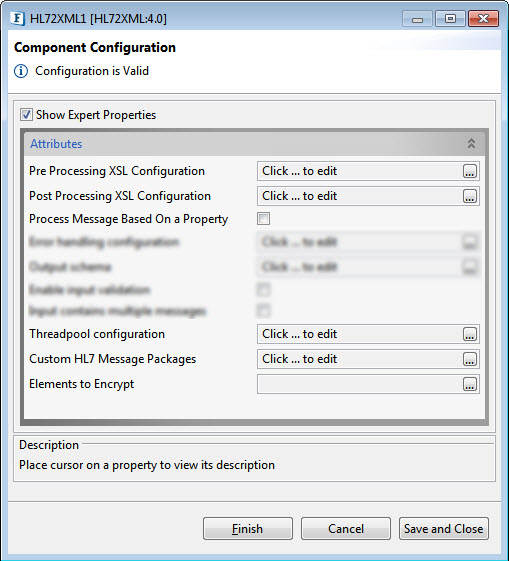509x561 pixels.
Task: Click ellipsis button for Post Processing XSL
Action: 470,196
